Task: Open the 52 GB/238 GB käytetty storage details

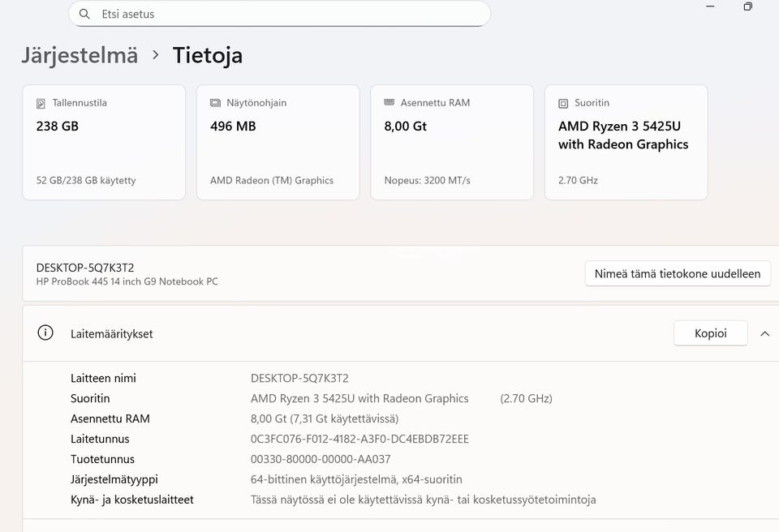Action: click(x=86, y=180)
